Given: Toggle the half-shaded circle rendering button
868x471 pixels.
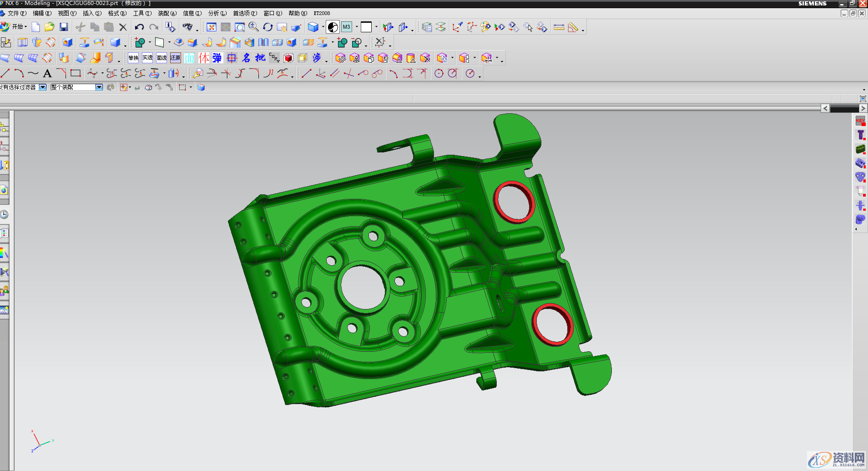Looking at the screenshot, I should pyautogui.click(x=333, y=27).
